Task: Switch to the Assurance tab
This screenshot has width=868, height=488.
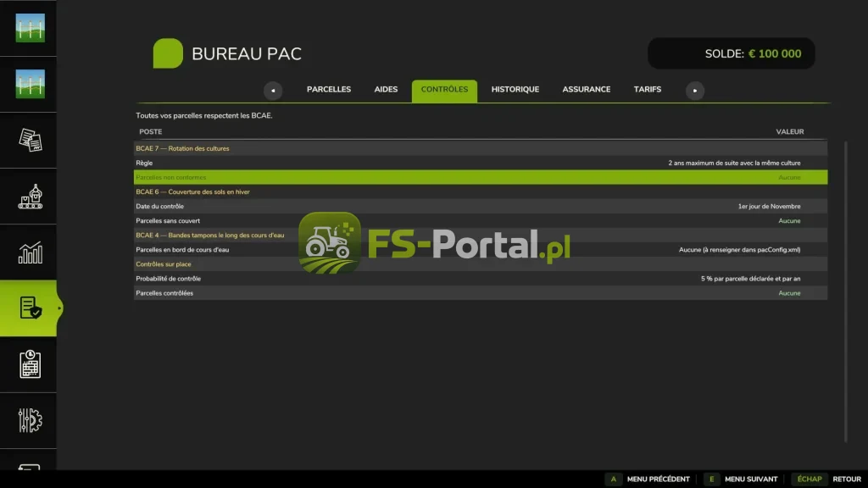Action: [587, 90]
